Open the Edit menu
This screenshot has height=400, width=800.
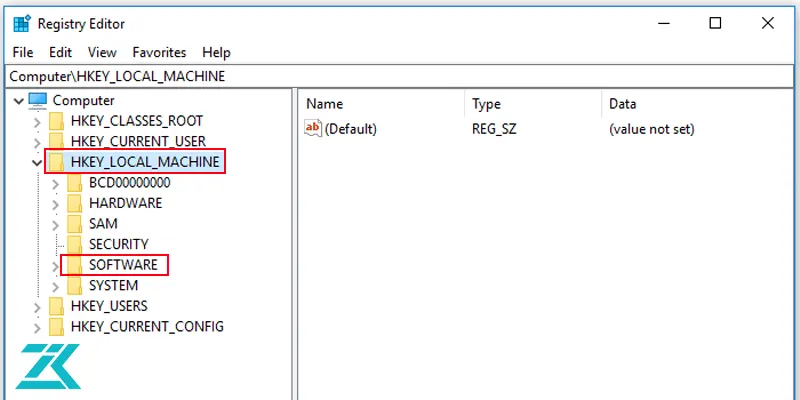click(x=60, y=52)
